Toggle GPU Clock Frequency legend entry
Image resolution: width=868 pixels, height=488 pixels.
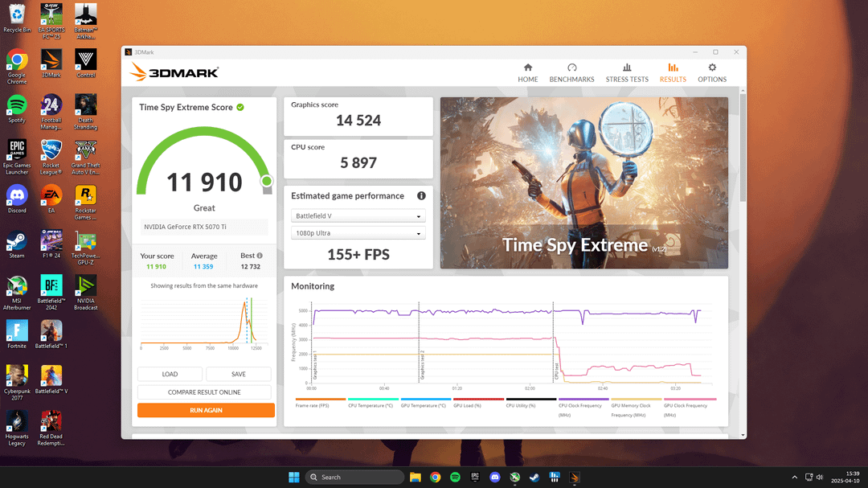coord(690,407)
